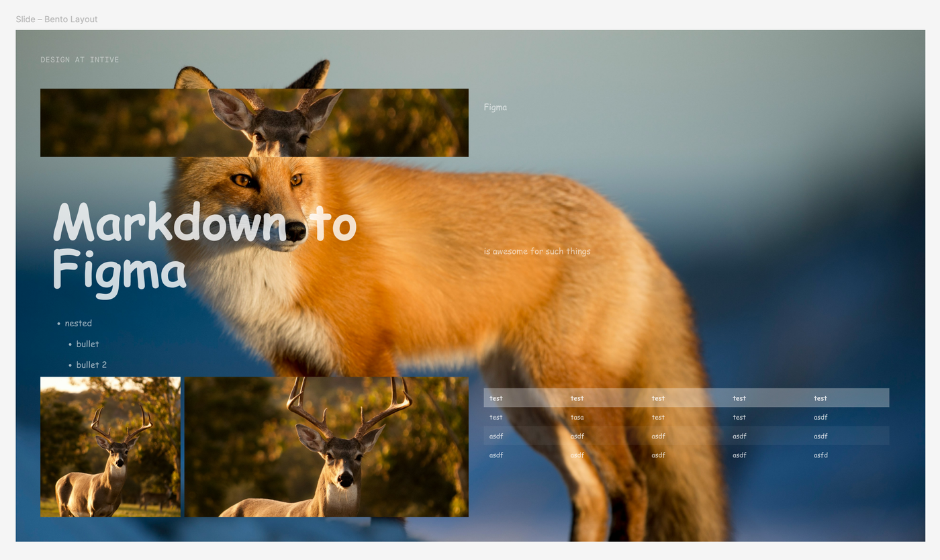Select the "DESIGN AT INTIVE" text layer
Screen dimensions: 940x560
tap(79, 60)
